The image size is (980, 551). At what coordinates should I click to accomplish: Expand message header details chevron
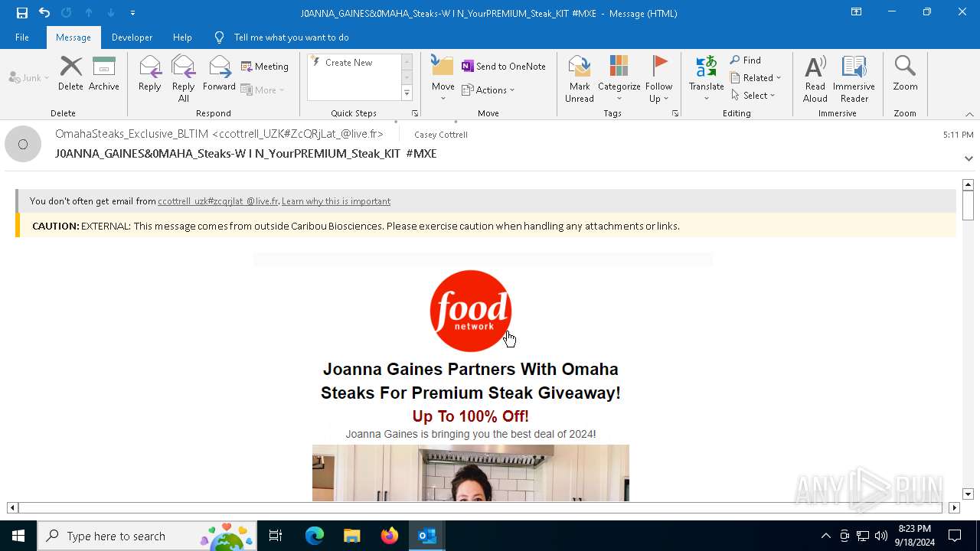(x=969, y=158)
